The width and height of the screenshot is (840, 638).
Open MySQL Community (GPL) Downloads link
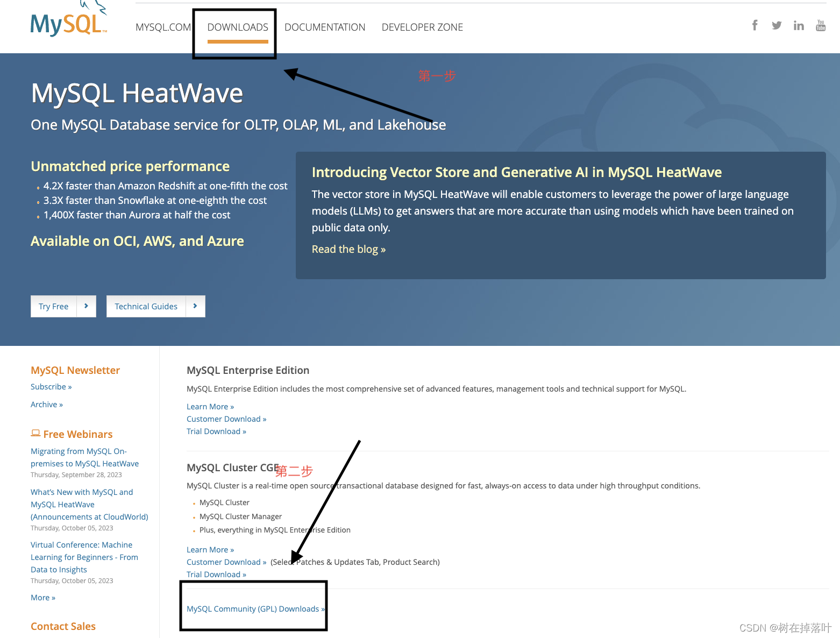coord(255,609)
